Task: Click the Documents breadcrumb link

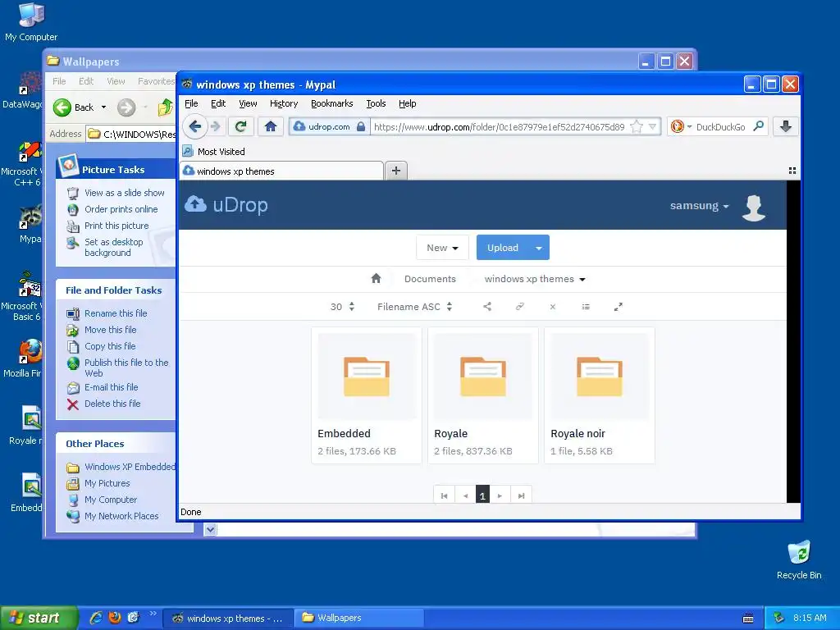Action: [x=430, y=279]
